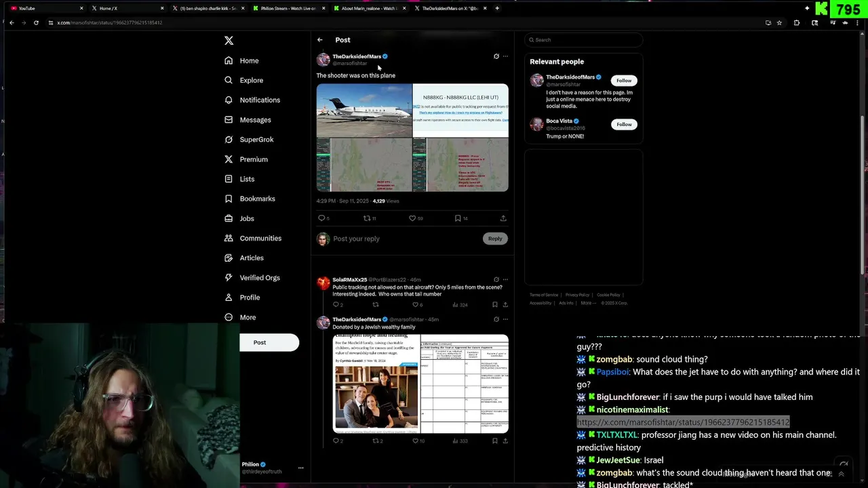Image resolution: width=868 pixels, height=488 pixels.
Task: Bookmark the SolaRMaXx25 reply
Action: point(495,305)
